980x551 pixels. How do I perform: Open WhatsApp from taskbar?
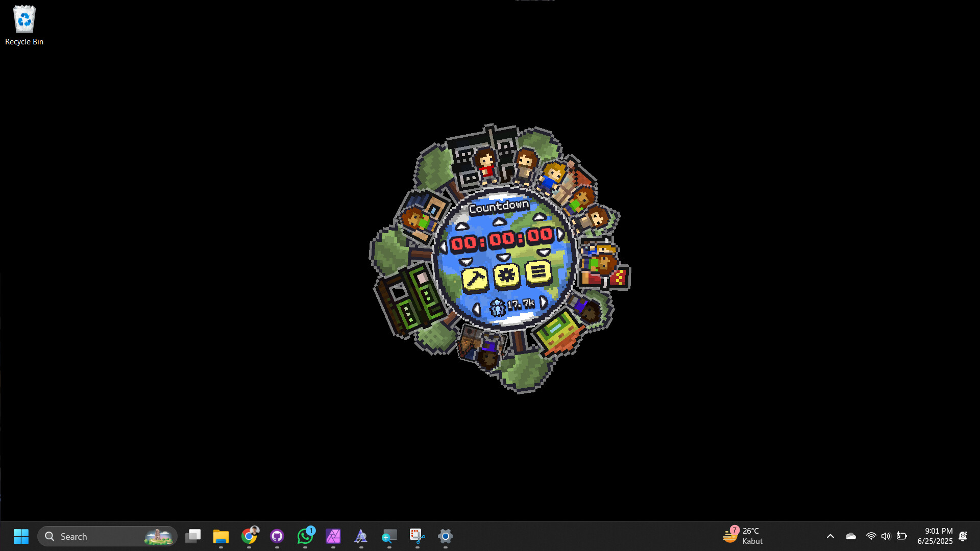click(x=305, y=536)
